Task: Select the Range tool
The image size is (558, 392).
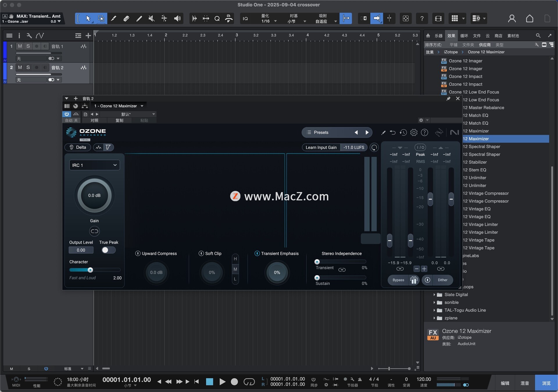Action: (101, 19)
